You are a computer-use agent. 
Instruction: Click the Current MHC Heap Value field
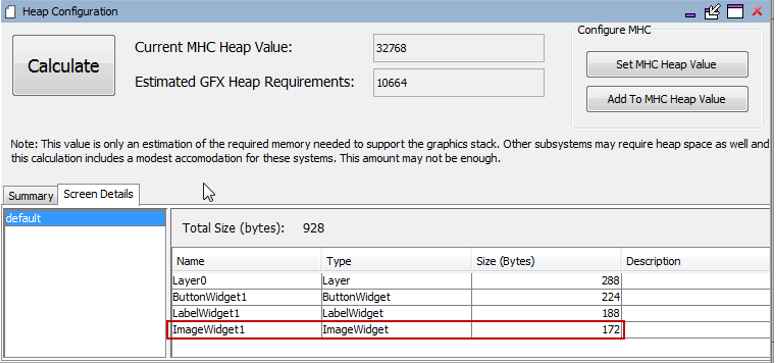tap(458, 48)
